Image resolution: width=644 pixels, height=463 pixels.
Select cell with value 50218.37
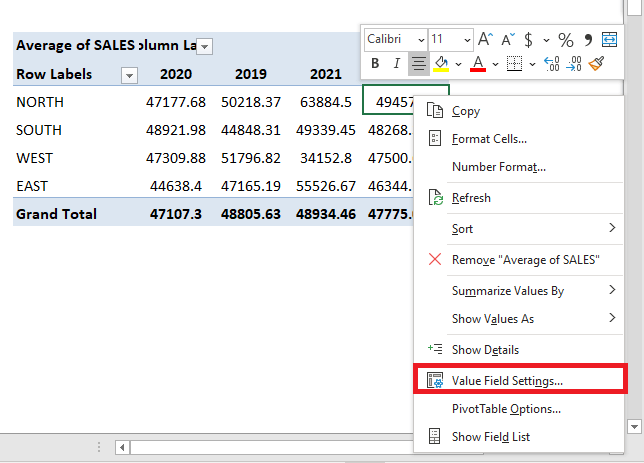[251, 102]
